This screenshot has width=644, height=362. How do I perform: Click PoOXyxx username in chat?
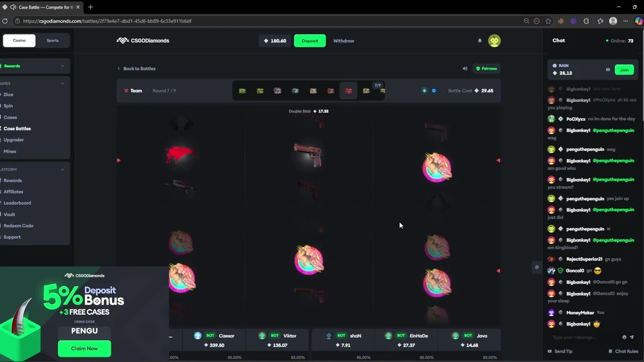pyautogui.click(x=576, y=119)
